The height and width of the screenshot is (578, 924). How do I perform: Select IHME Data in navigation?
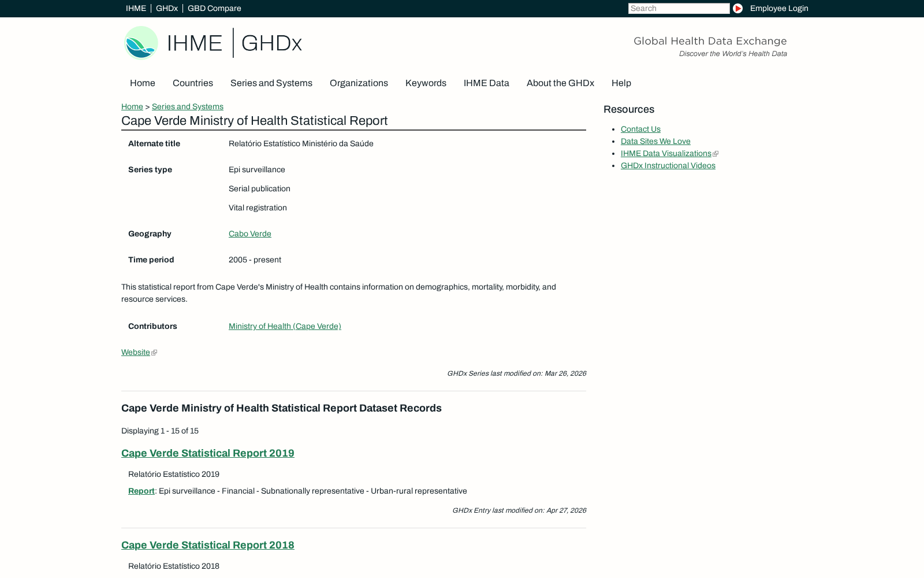[x=486, y=83]
